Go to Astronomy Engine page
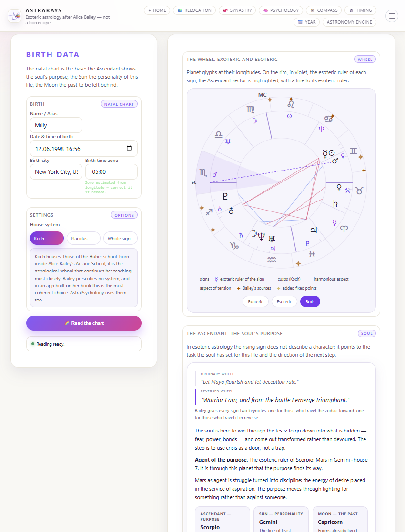 tap(349, 22)
